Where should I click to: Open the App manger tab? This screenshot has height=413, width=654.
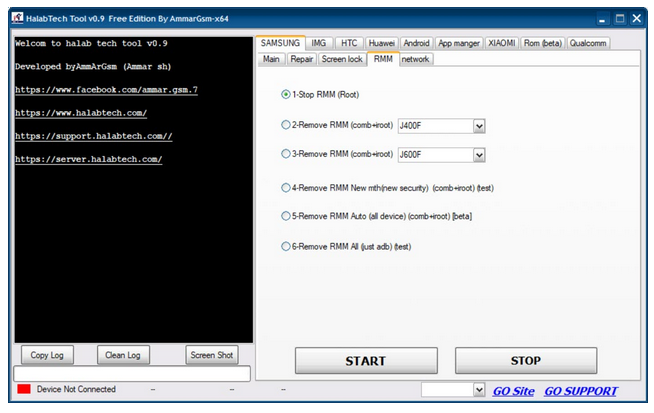pyautogui.click(x=459, y=43)
